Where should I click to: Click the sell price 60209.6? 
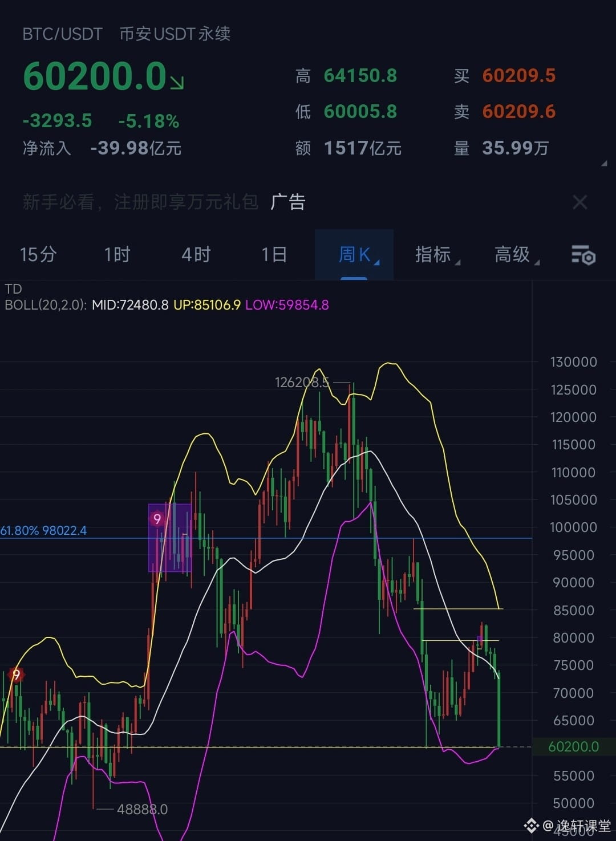tap(519, 111)
